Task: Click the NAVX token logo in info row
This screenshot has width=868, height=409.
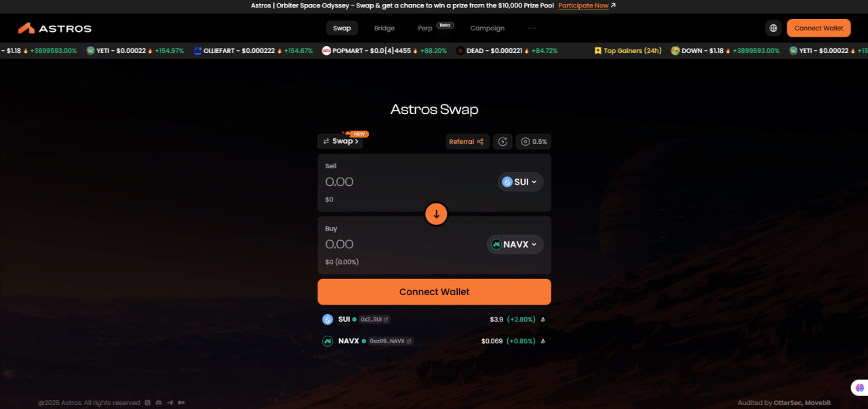Action: coord(328,341)
